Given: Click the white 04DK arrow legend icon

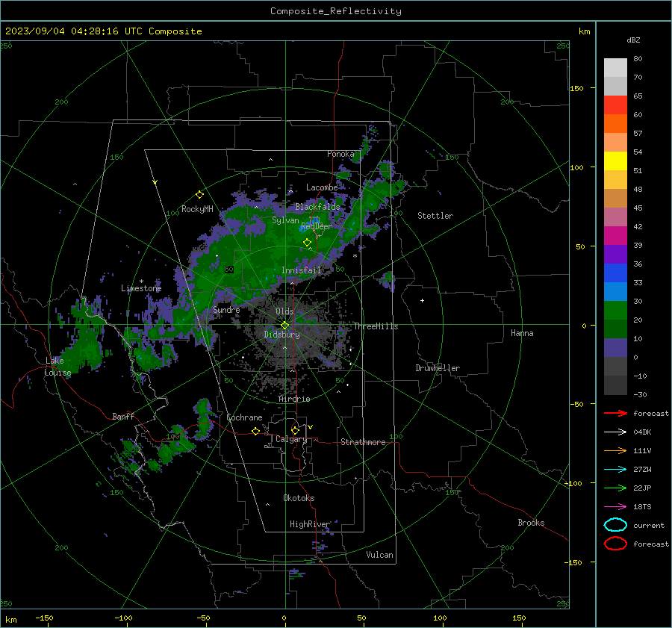Looking at the screenshot, I should (615, 432).
